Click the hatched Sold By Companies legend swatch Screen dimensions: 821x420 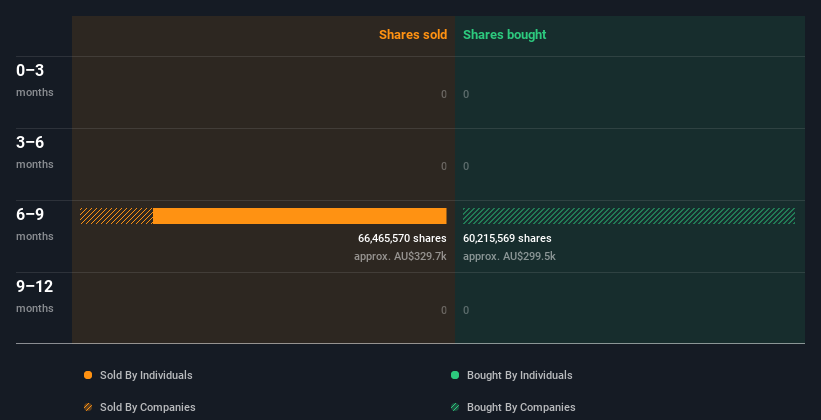point(88,407)
